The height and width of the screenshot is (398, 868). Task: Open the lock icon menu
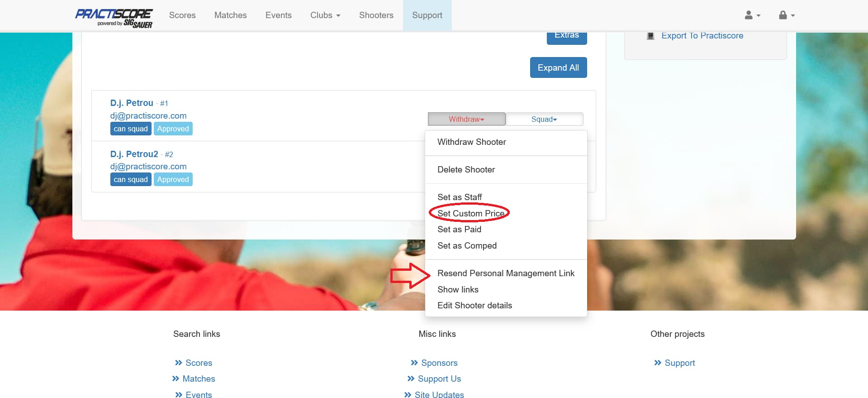tap(787, 15)
